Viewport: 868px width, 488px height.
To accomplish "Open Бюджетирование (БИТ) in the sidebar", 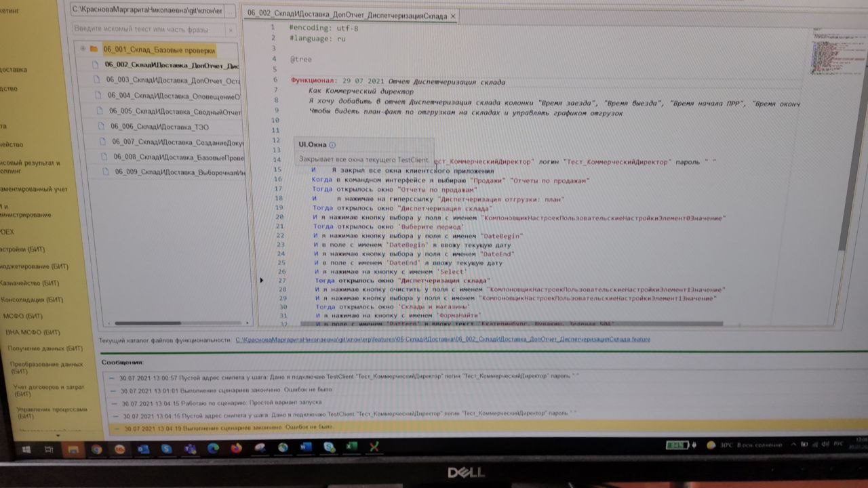I will (35, 267).
